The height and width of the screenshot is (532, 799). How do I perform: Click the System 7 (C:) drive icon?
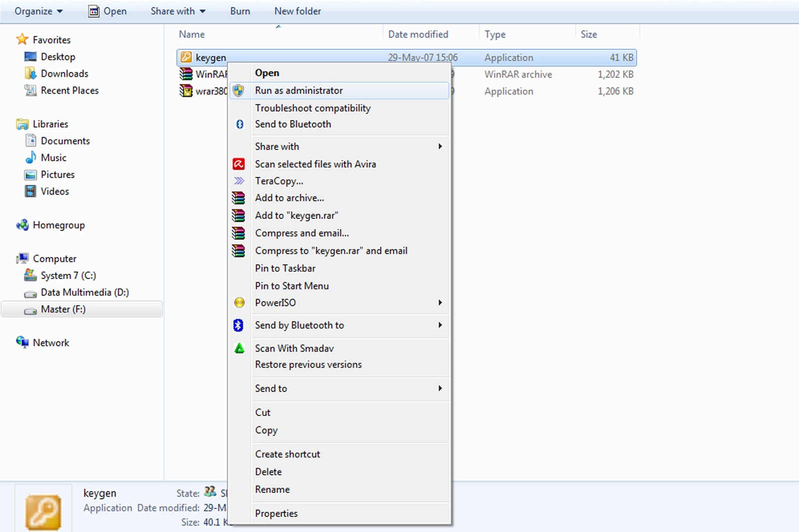coord(30,275)
